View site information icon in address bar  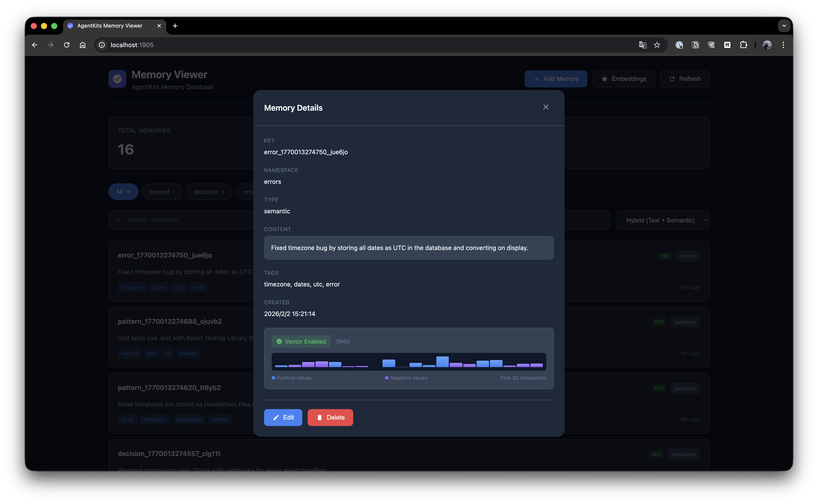[x=102, y=45]
